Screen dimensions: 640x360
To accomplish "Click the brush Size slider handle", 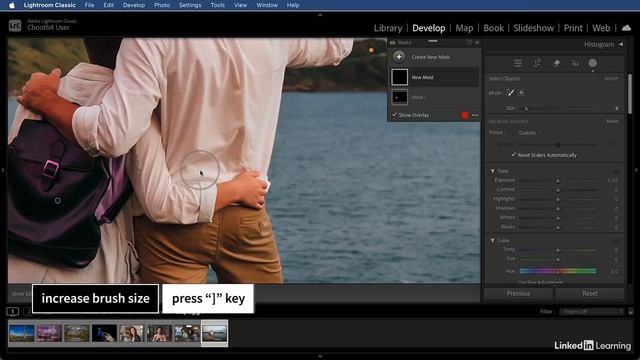I will (x=526, y=109).
